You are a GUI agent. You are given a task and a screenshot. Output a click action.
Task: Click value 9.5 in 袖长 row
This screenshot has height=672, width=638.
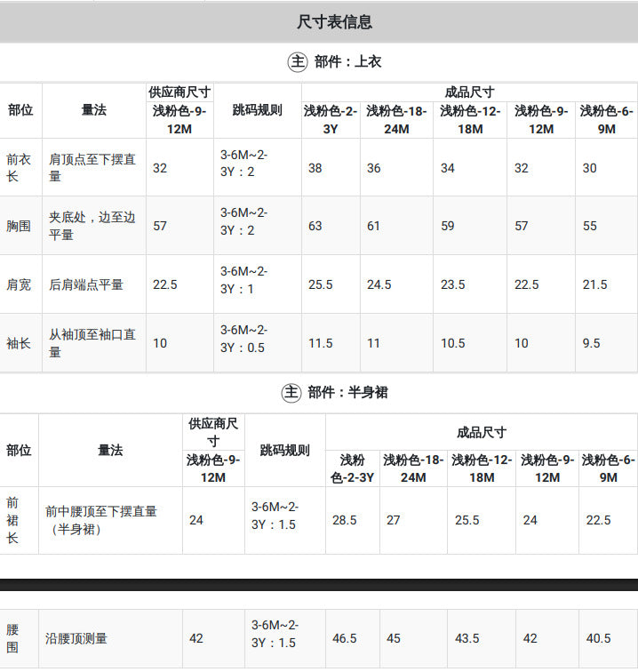pyautogui.click(x=591, y=343)
